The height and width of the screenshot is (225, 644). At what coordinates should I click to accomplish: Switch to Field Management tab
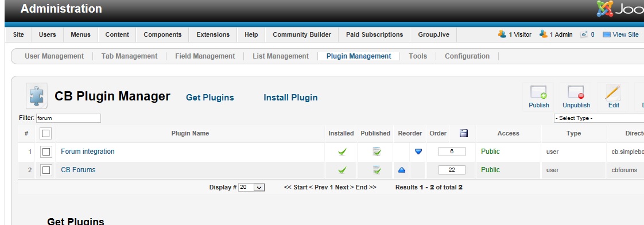[x=205, y=56]
